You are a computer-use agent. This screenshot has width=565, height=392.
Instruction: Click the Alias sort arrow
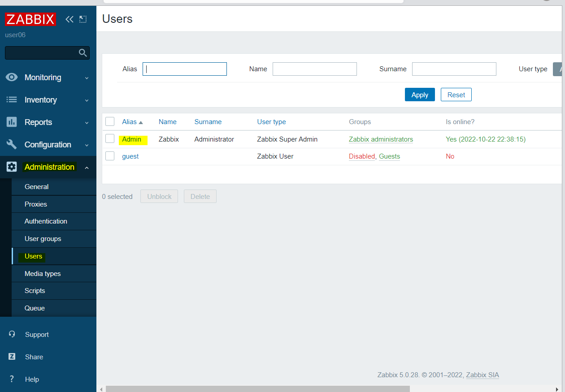pos(141,122)
